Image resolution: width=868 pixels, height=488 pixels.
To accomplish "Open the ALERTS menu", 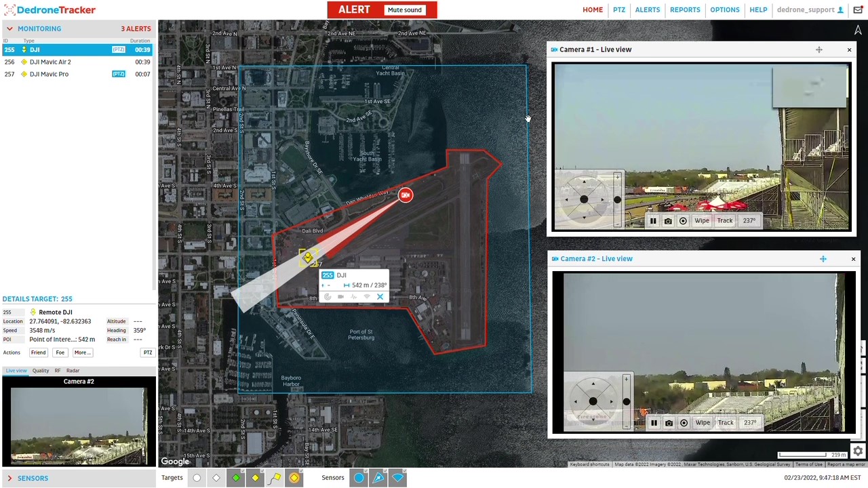I will pyautogui.click(x=648, y=10).
